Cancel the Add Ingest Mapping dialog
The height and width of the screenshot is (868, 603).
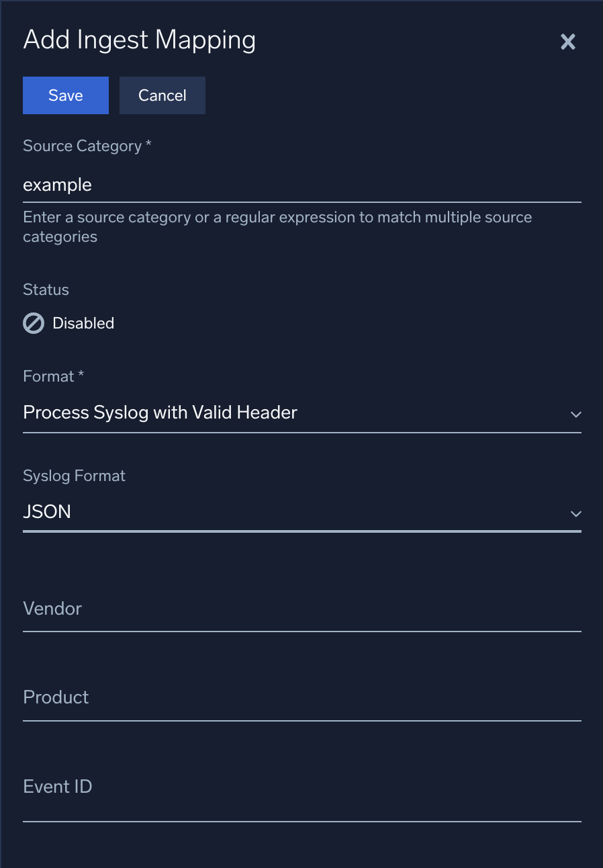pos(162,95)
